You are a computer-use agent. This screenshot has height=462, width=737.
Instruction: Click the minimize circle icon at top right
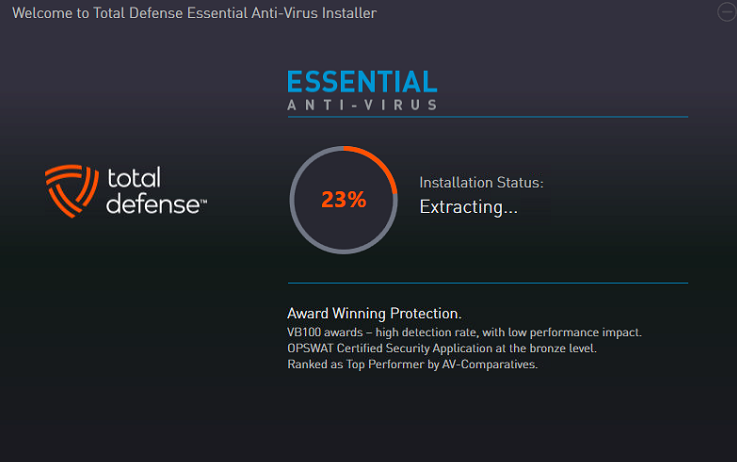point(727,12)
